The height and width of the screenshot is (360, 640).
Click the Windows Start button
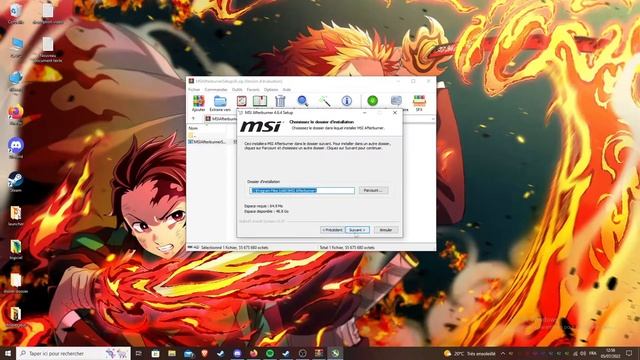click(x=8, y=353)
